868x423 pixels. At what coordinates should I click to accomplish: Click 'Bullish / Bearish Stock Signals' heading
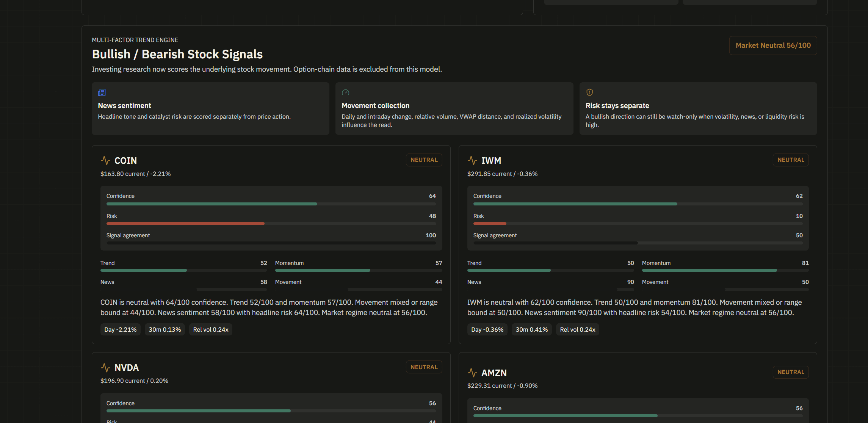(x=177, y=54)
